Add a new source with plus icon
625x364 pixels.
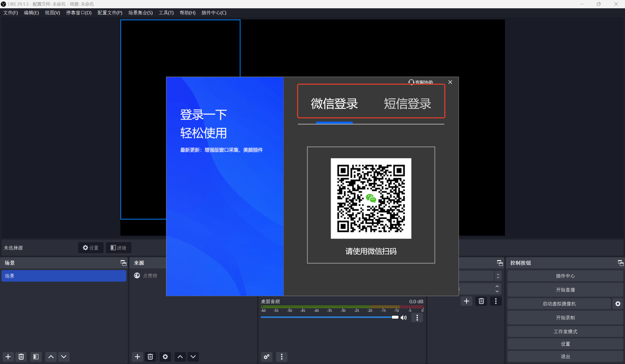coord(137,357)
